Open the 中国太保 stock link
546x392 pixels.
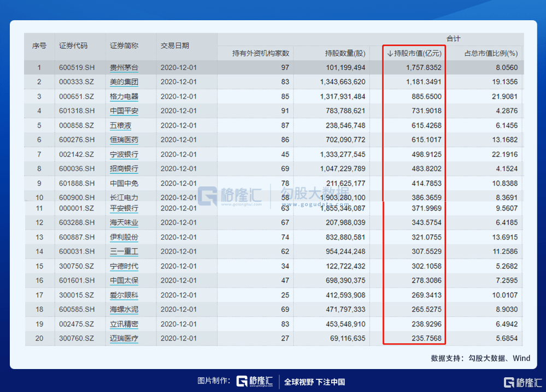124,280
